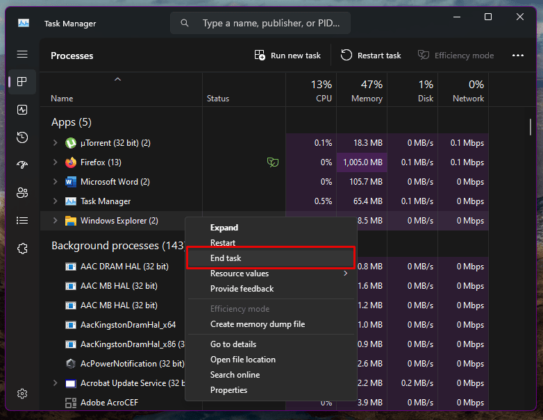Open the Performance sidebar icon
This screenshot has width=543, height=420.
coord(22,110)
